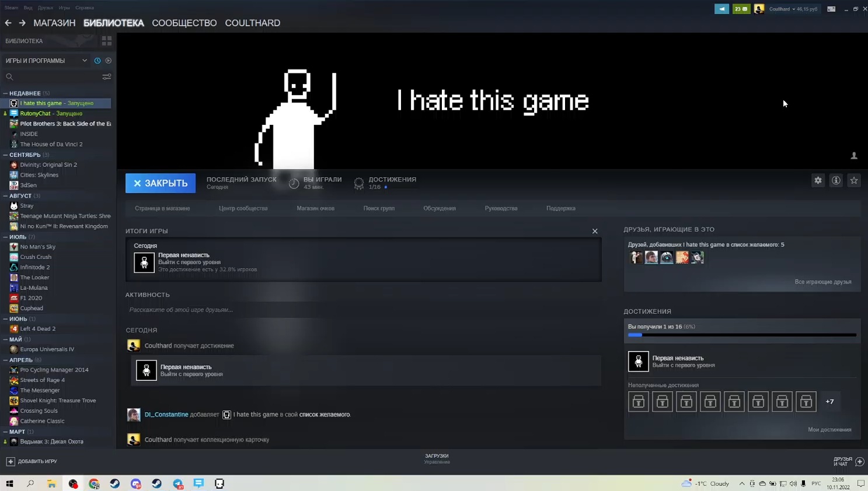
Task: Click the activity text field Расскажите об этой игре
Action: point(364,310)
